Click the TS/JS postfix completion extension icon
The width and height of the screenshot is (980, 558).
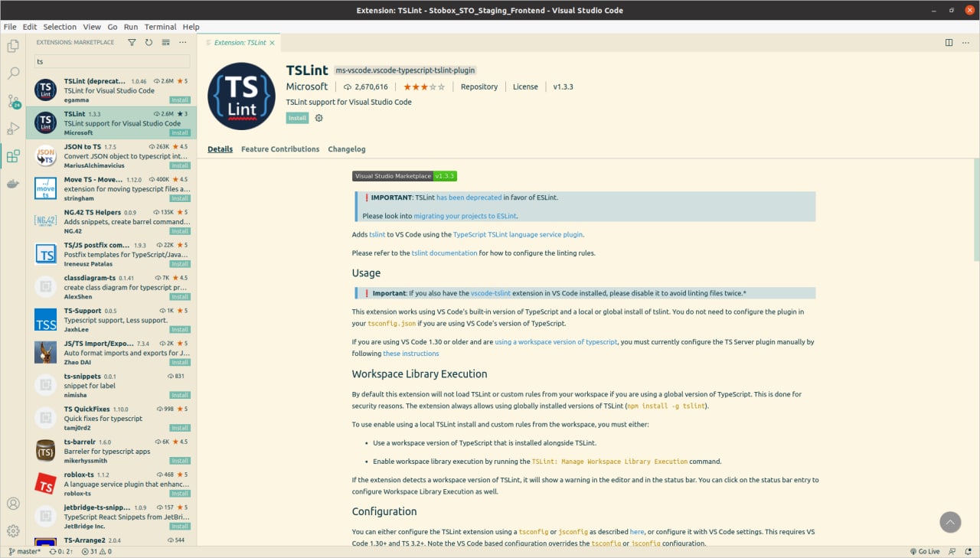point(46,254)
